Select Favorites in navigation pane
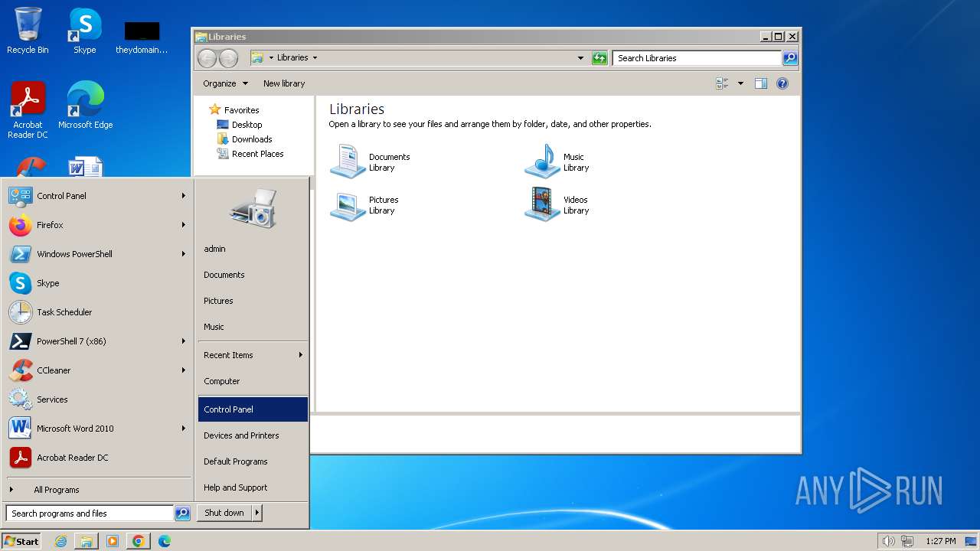Image resolution: width=980 pixels, height=551 pixels. 241,110
